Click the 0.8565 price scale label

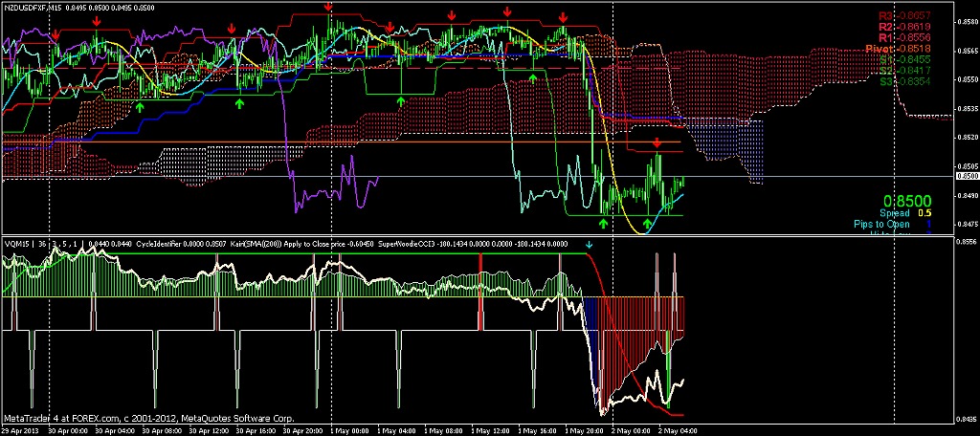[x=969, y=53]
